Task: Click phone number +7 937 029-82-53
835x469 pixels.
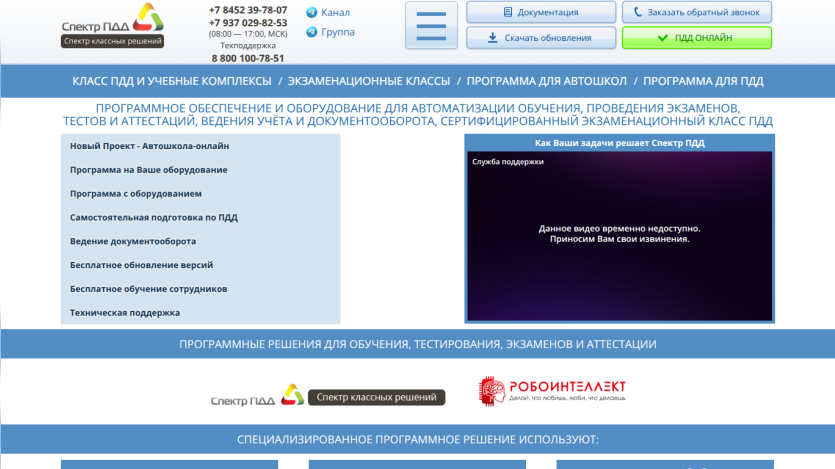Action: tap(248, 23)
